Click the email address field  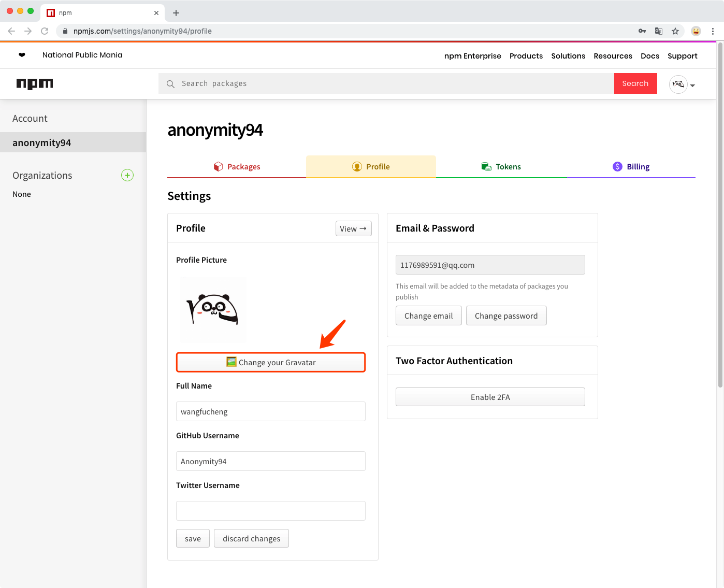click(490, 265)
